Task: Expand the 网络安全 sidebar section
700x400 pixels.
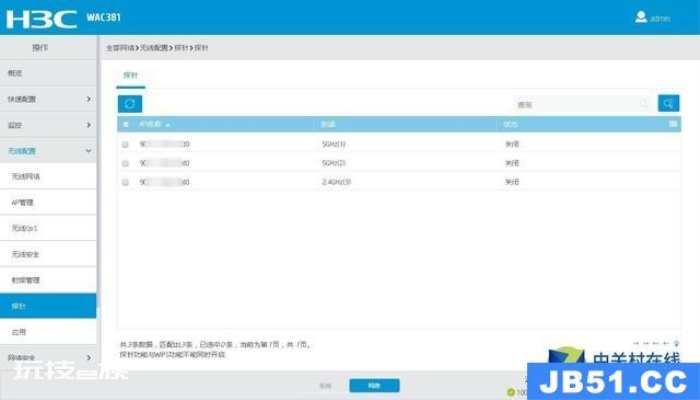Action: [48, 358]
